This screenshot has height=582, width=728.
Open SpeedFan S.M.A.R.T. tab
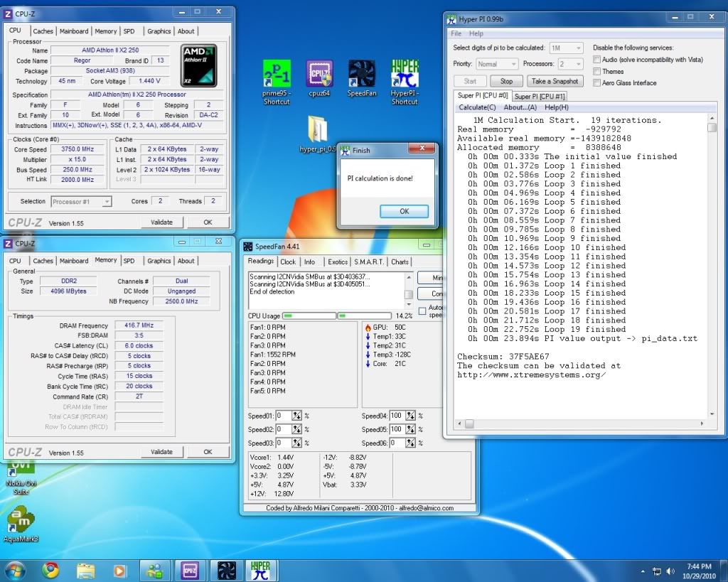369,262
